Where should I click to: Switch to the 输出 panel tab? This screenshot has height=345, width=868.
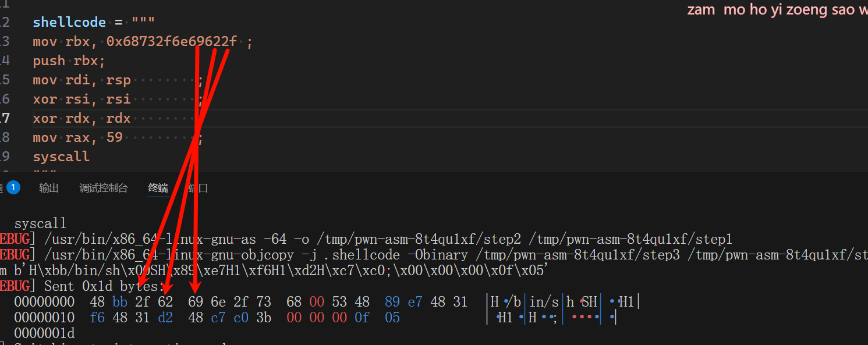click(x=49, y=188)
